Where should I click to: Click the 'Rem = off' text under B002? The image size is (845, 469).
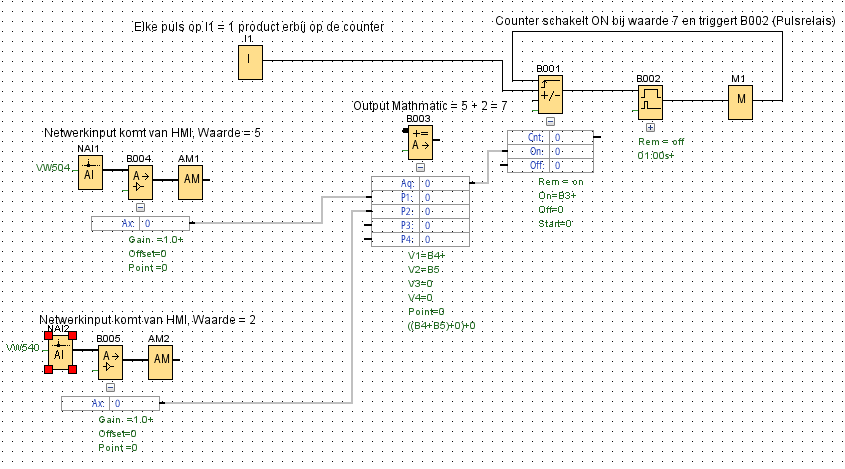[661, 142]
